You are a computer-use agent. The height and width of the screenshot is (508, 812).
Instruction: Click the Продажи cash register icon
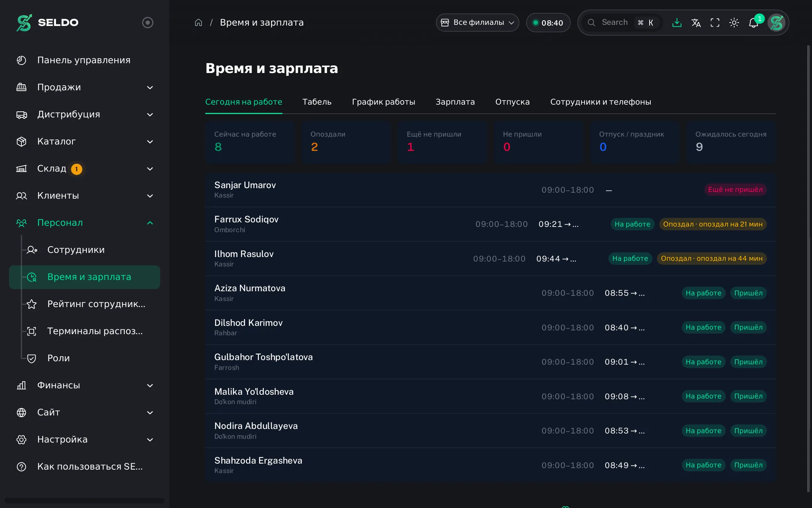click(21, 87)
